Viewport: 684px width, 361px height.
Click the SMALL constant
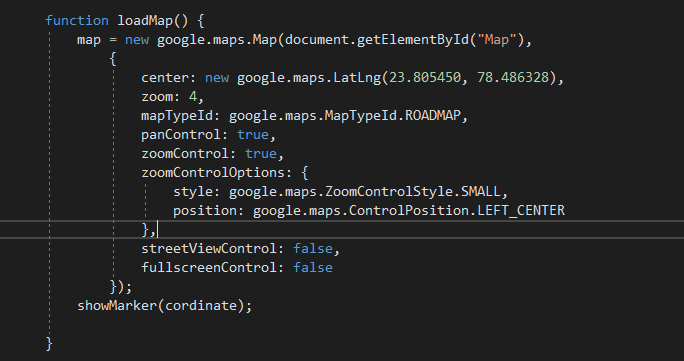481,192
